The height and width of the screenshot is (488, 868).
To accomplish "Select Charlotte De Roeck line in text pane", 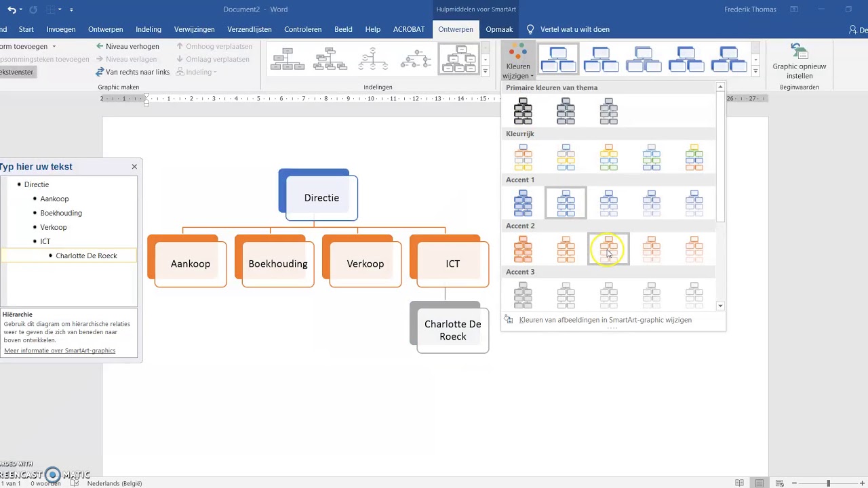I will (x=86, y=256).
